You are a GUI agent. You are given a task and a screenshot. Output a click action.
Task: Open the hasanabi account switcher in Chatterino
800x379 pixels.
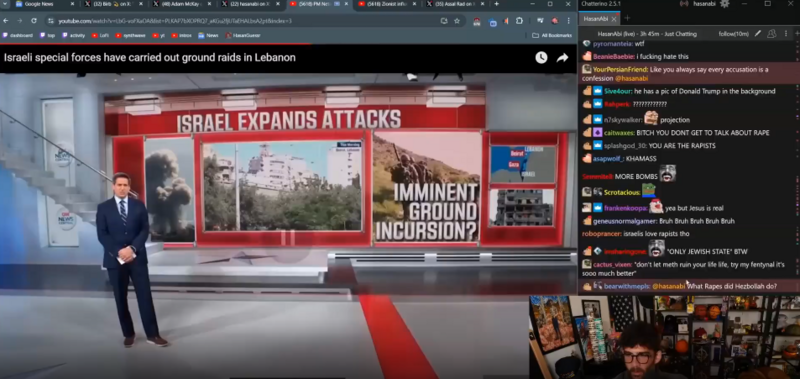(x=704, y=4)
